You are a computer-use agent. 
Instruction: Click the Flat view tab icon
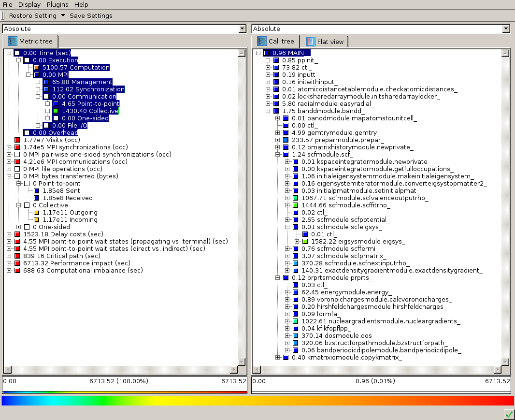tap(310, 42)
